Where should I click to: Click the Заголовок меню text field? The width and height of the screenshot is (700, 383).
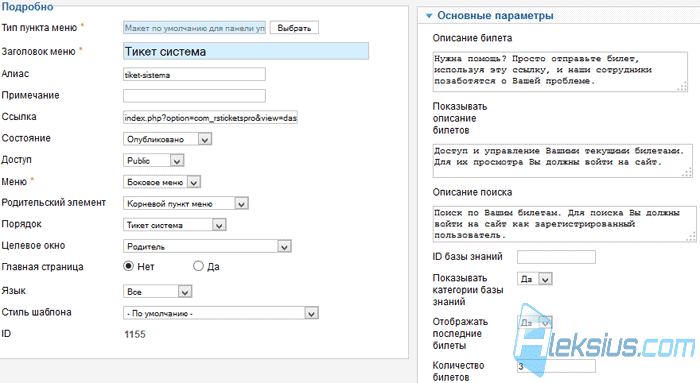pos(246,51)
